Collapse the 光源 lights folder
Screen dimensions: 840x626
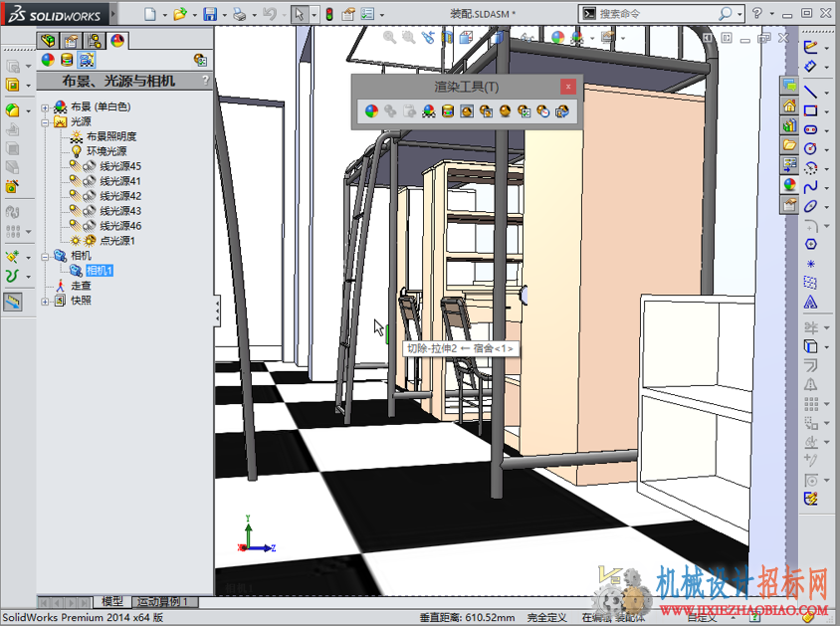tap(45, 122)
